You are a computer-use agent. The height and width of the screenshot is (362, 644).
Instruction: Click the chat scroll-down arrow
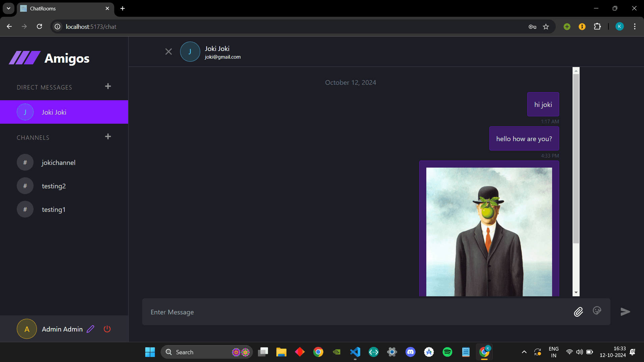coord(576,293)
